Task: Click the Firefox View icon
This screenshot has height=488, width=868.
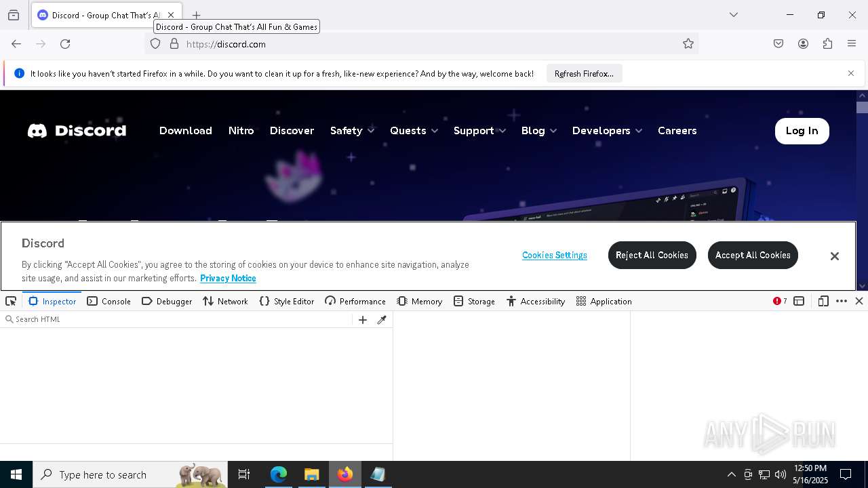Action: pos(14,15)
